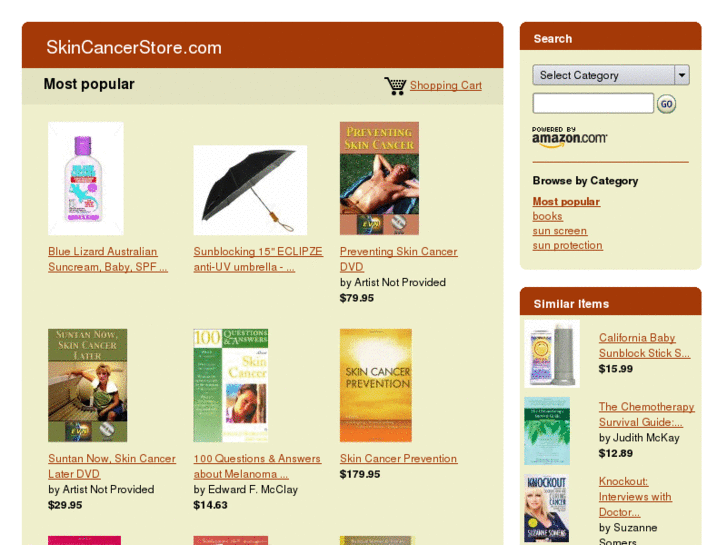Click the GO search button
The height and width of the screenshot is (545, 727).
pyautogui.click(x=666, y=104)
